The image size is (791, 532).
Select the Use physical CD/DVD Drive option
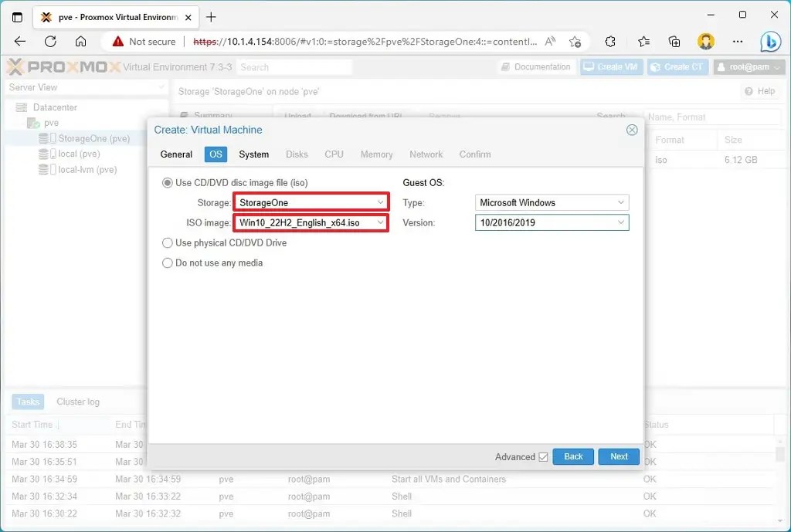[167, 242]
